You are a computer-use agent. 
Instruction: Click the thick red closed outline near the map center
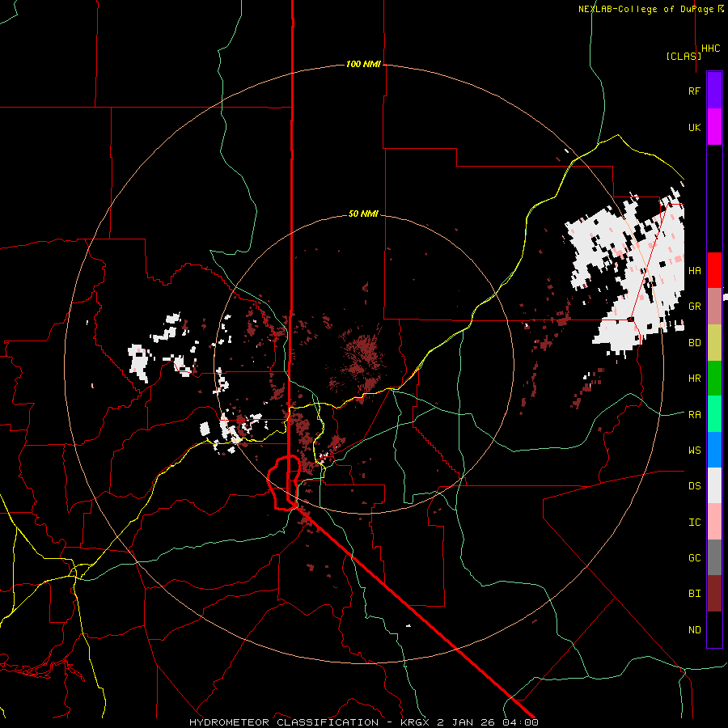pos(283,483)
